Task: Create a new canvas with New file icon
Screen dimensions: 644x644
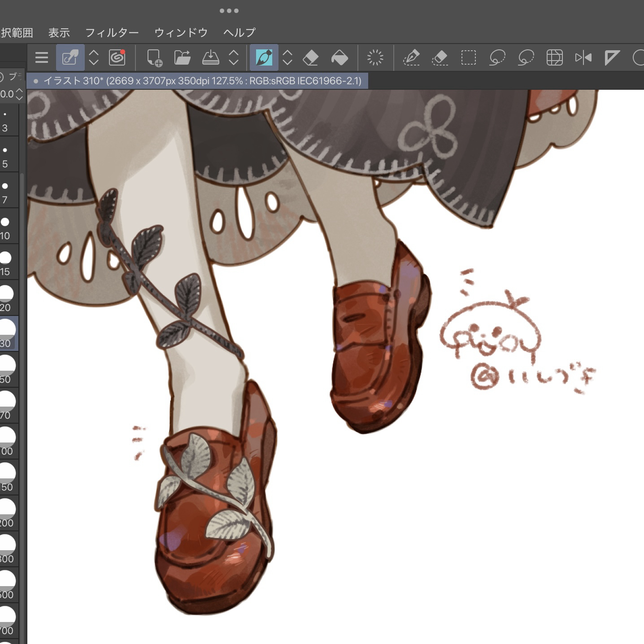Action: click(154, 57)
